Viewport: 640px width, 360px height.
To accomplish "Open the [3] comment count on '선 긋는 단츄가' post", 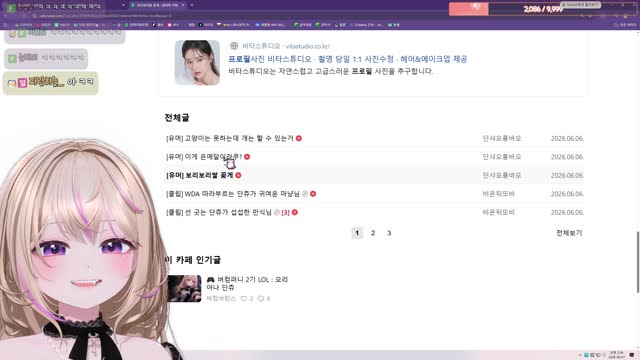I will click(x=285, y=212).
